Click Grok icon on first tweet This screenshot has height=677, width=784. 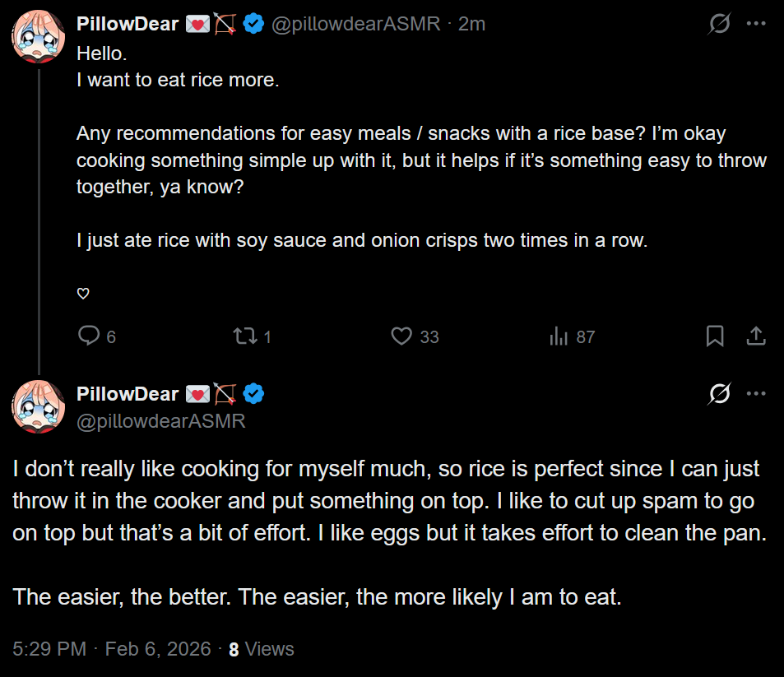(x=719, y=25)
